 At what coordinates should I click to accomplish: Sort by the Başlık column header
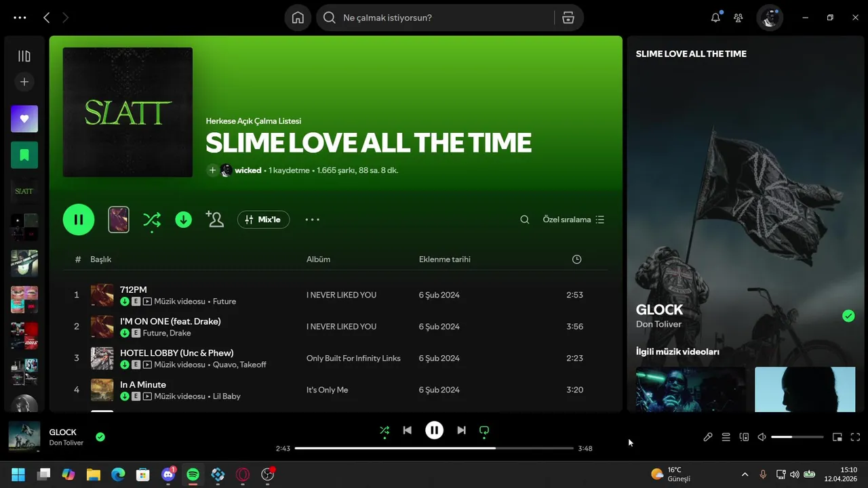tap(101, 260)
